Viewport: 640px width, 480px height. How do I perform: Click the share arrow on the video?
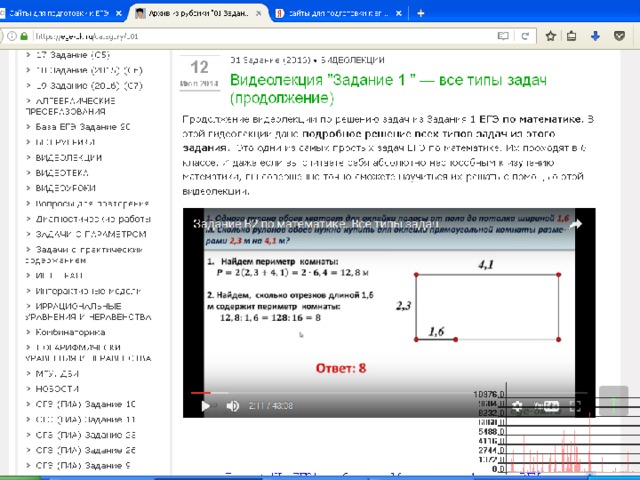[575, 225]
